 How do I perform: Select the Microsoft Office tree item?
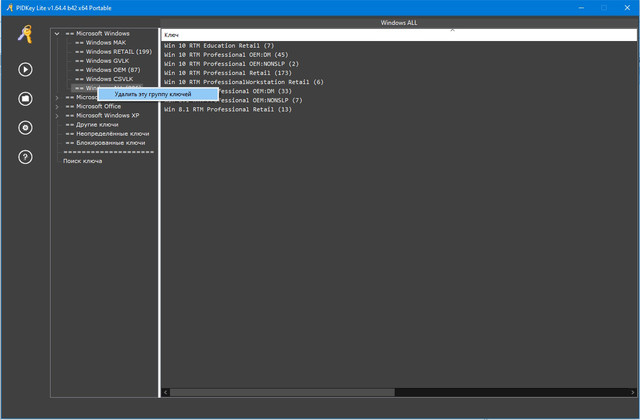click(x=93, y=106)
